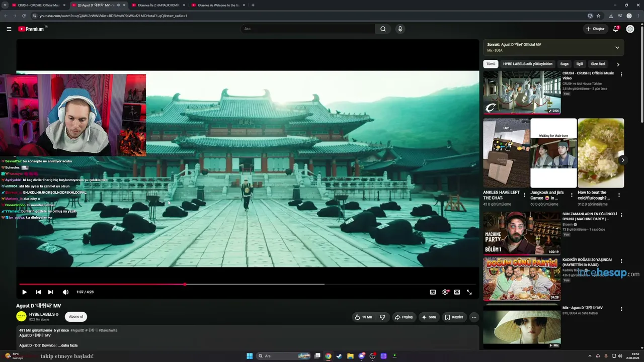Start voice search with microphone
The height and width of the screenshot is (362, 644).
(400, 29)
